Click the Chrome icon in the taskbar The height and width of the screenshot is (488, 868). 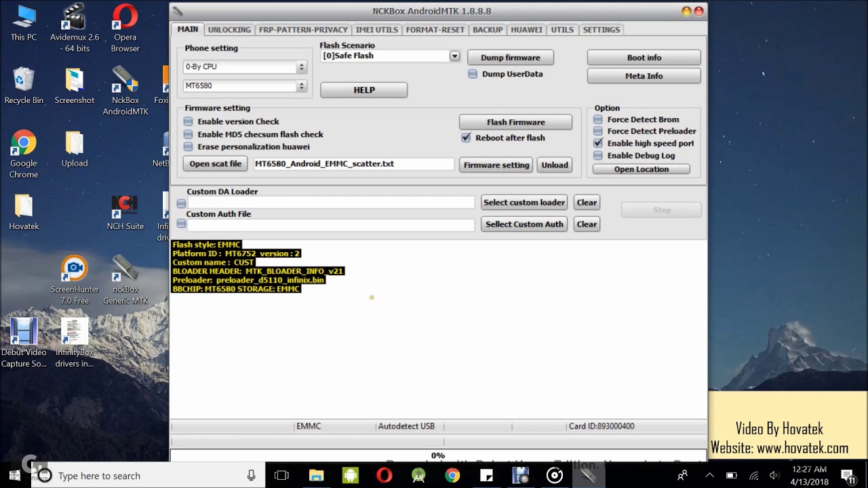[452, 476]
